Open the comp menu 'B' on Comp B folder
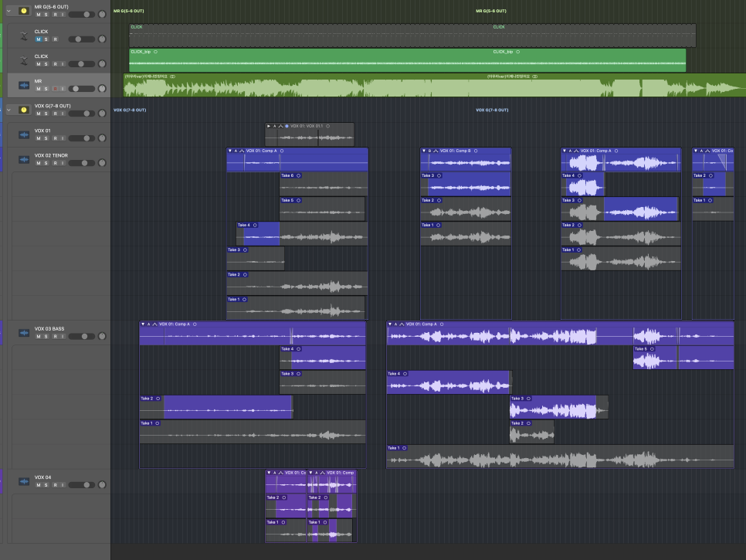 pos(429,151)
